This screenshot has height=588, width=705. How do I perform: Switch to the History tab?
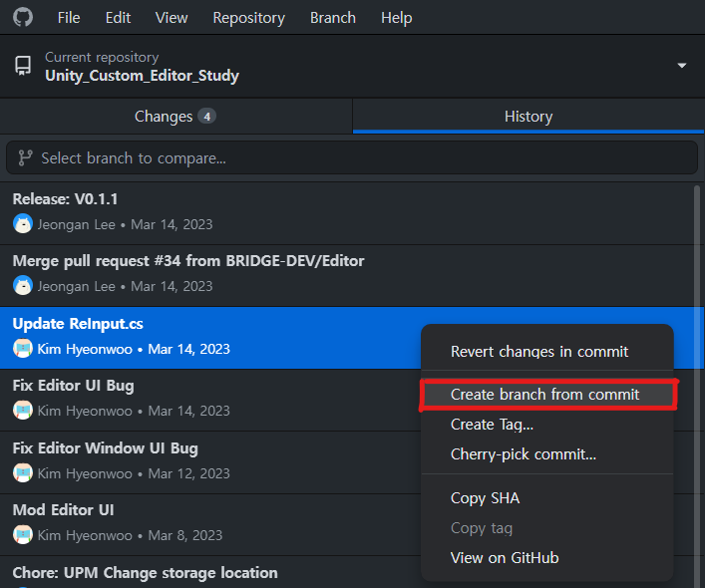[x=529, y=117]
